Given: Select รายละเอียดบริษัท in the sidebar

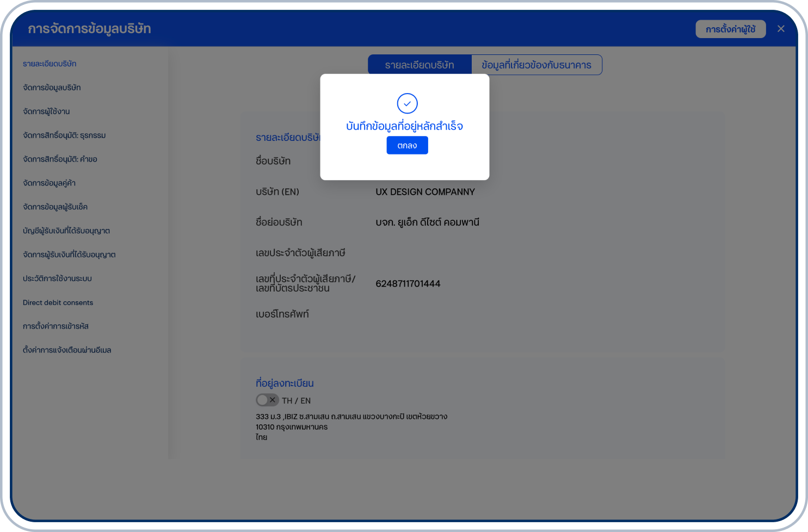Looking at the screenshot, I should [50, 64].
